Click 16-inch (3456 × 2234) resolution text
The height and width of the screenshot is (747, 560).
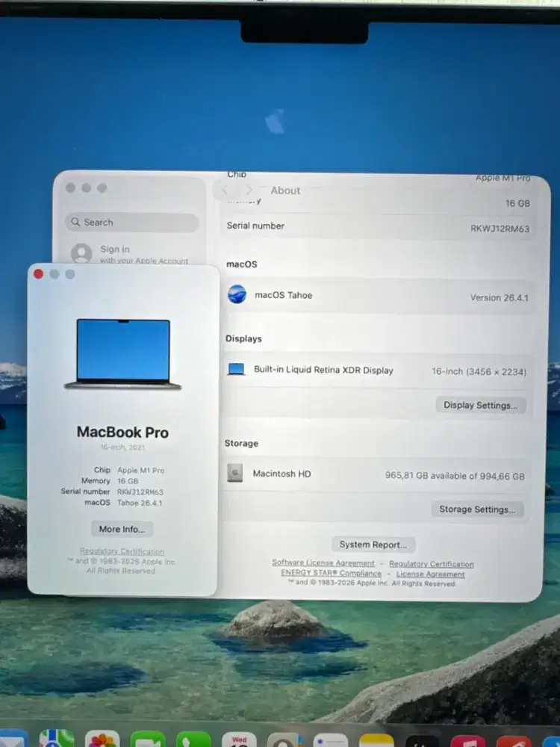pyautogui.click(x=479, y=371)
